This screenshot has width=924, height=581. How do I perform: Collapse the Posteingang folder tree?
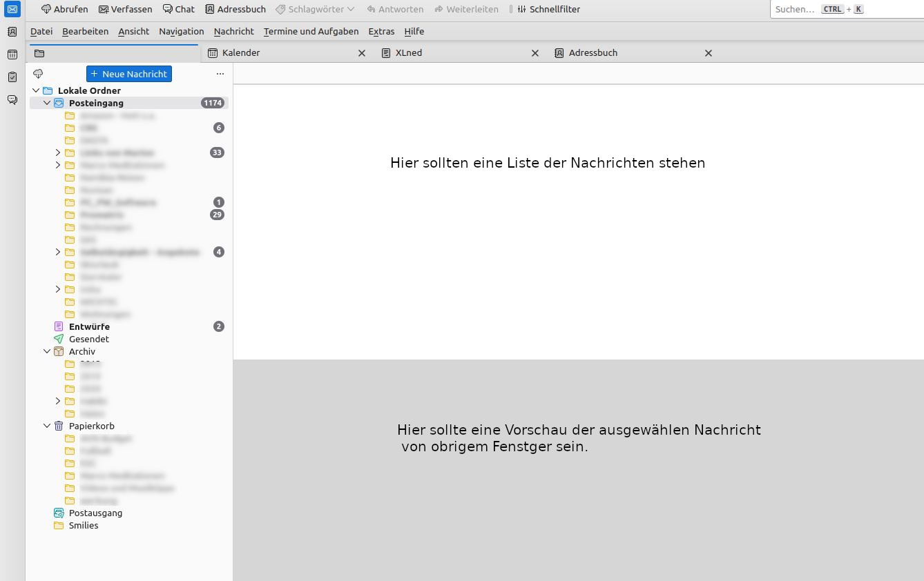point(47,103)
